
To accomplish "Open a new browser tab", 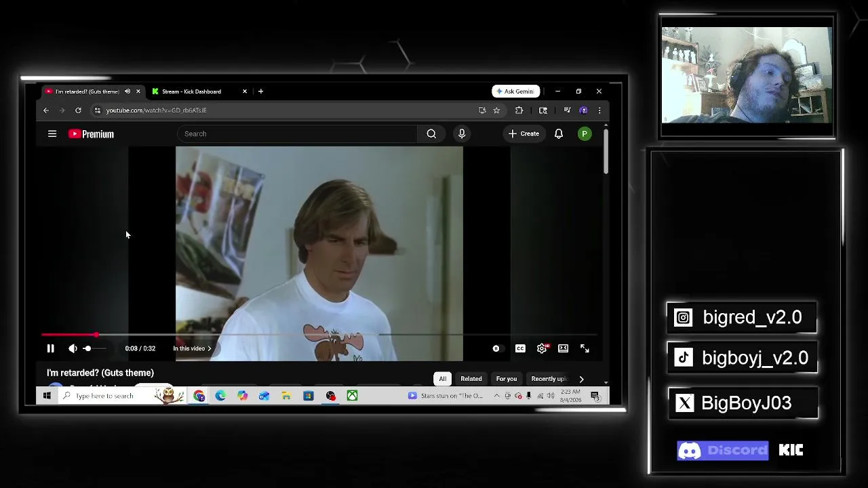I will [x=260, y=91].
